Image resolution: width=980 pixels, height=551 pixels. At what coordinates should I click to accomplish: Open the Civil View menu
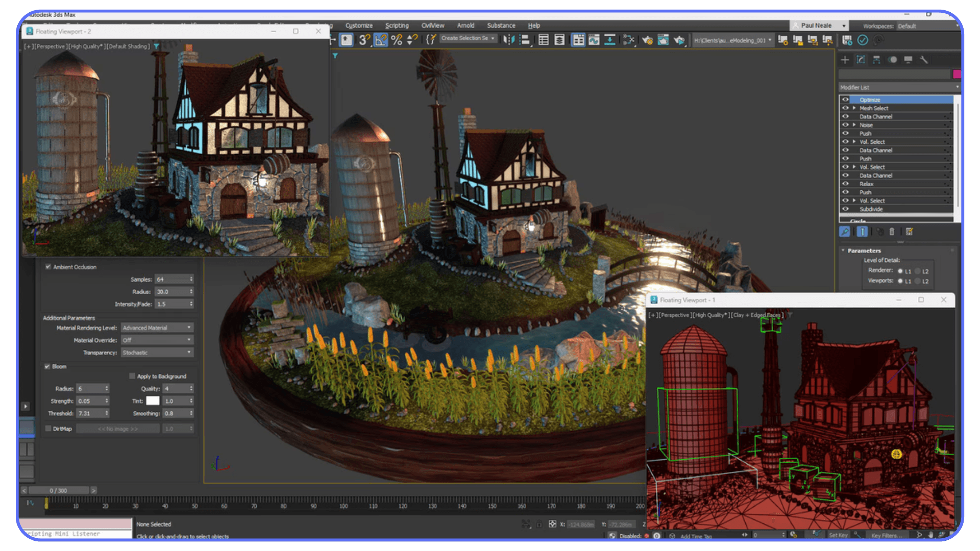tap(433, 26)
